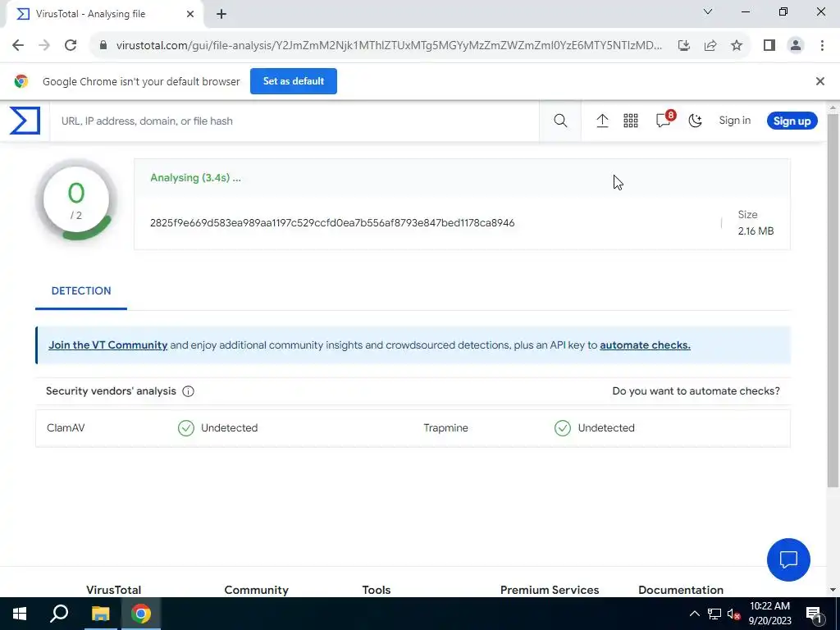
Task: Dismiss the default browser notification bar
Action: tap(819, 81)
